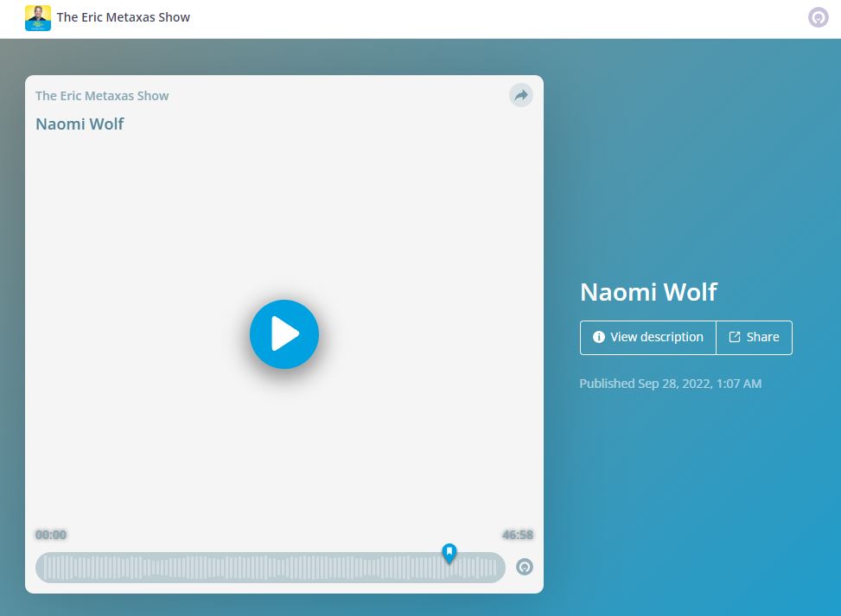
Task: Click the external-link icon on Share button
Action: [x=735, y=337]
